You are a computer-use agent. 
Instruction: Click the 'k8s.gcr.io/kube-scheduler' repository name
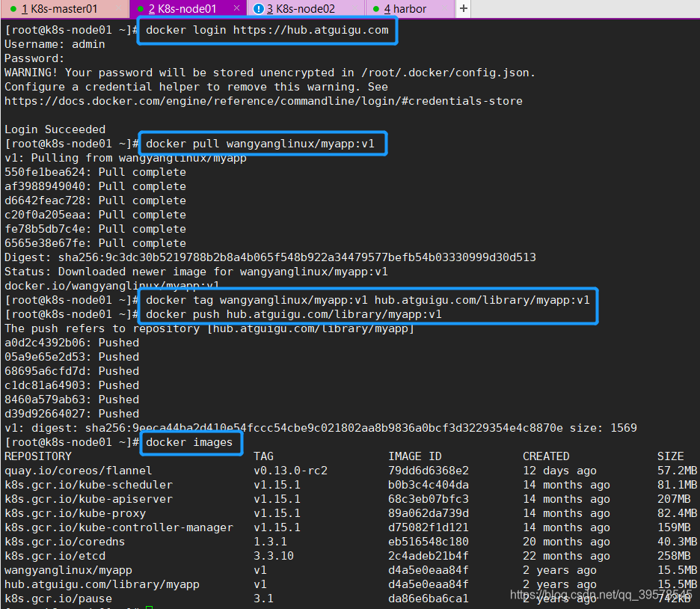[x=88, y=485]
